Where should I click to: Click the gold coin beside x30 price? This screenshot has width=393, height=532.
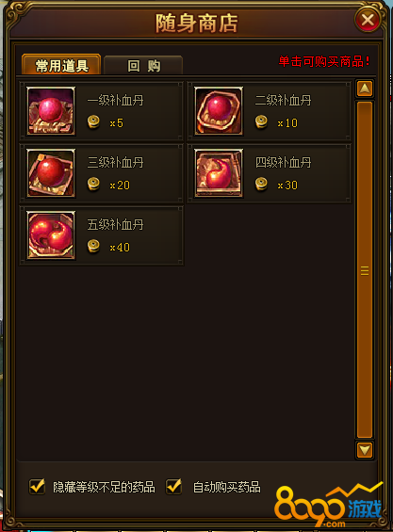coord(261,184)
